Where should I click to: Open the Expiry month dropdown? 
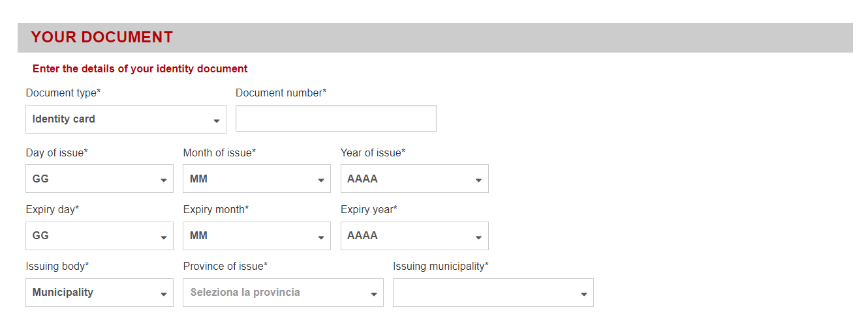[x=256, y=236]
